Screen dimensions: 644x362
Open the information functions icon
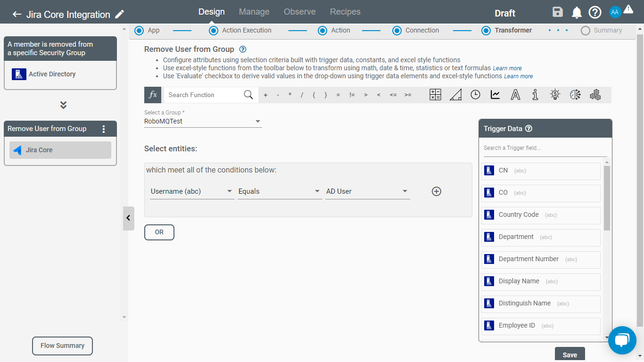(x=535, y=95)
